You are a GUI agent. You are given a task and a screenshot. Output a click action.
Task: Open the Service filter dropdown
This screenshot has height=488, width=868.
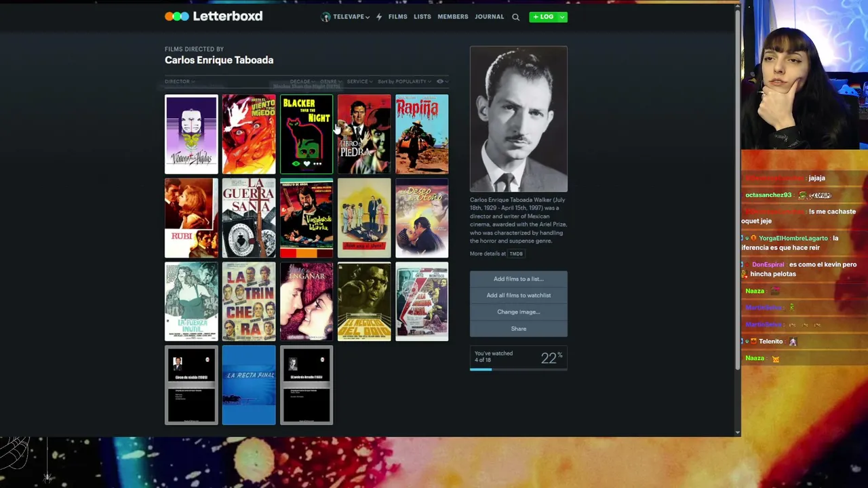359,81
